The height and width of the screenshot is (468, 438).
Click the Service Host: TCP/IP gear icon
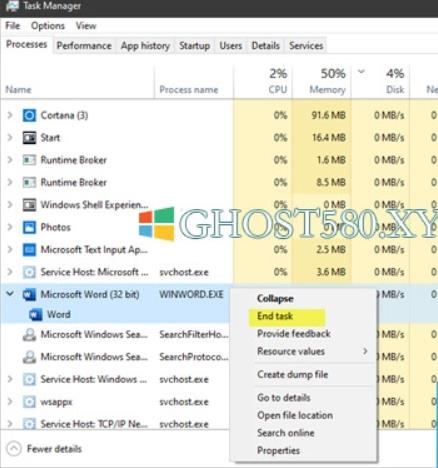click(29, 424)
